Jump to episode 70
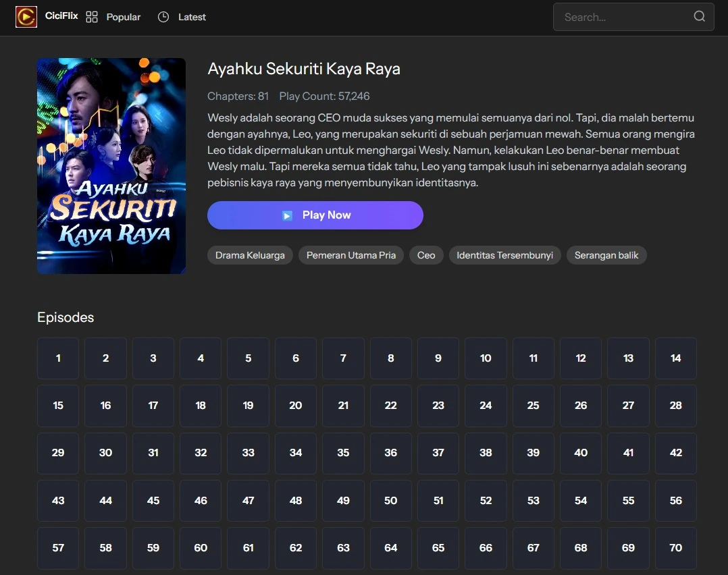The width and height of the screenshot is (728, 575). pyautogui.click(x=675, y=548)
